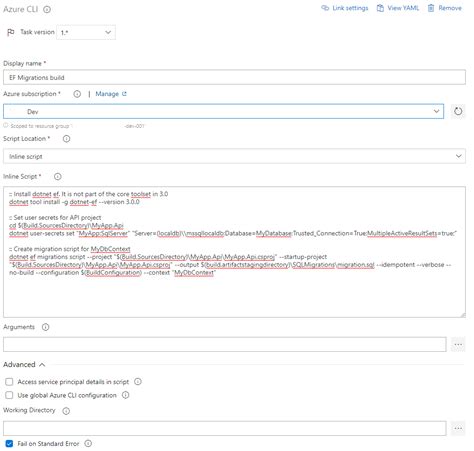The width and height of the screenshot is (474, 451).
Task: Click the 'Set user secrets for API project' comment
Action: point(55,218)
